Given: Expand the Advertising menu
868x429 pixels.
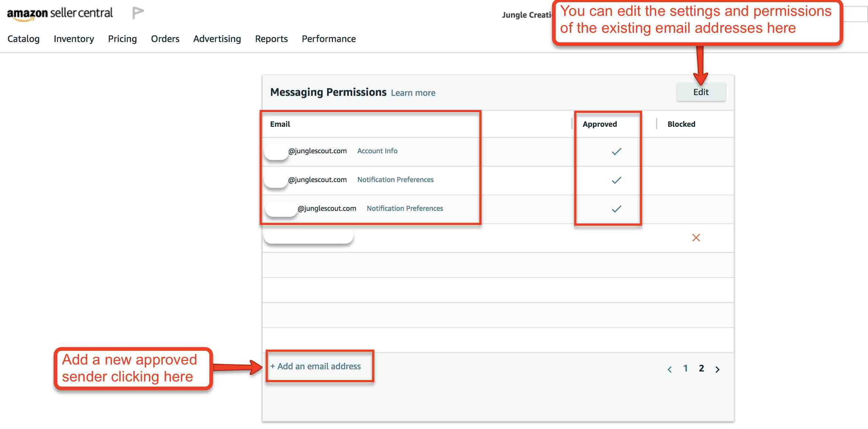Looking at the screenshot, I should tap(217, 39).
